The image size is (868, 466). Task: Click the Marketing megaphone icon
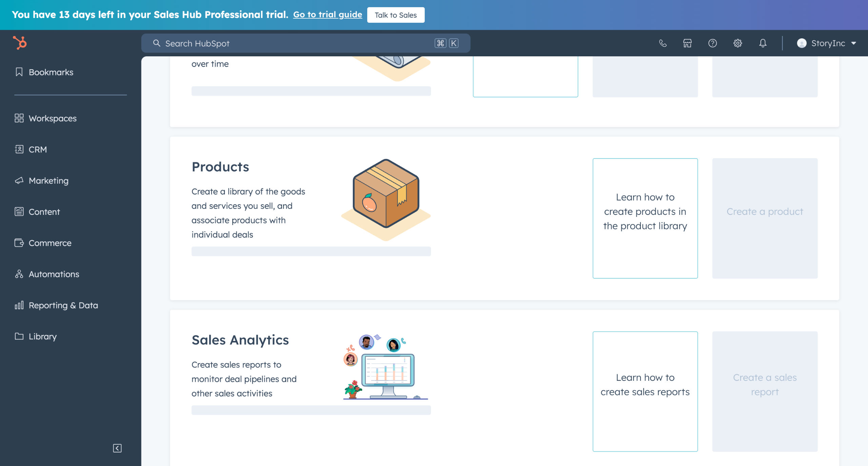(19, 181)
